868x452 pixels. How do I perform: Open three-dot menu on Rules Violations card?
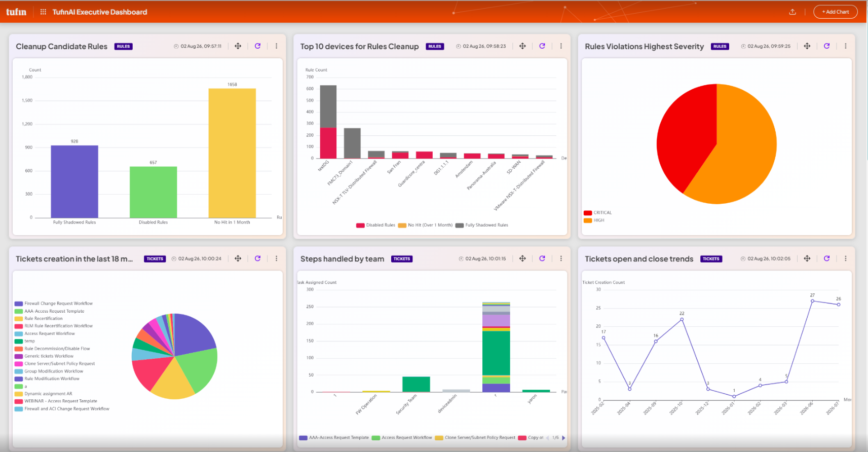point(845,46)
